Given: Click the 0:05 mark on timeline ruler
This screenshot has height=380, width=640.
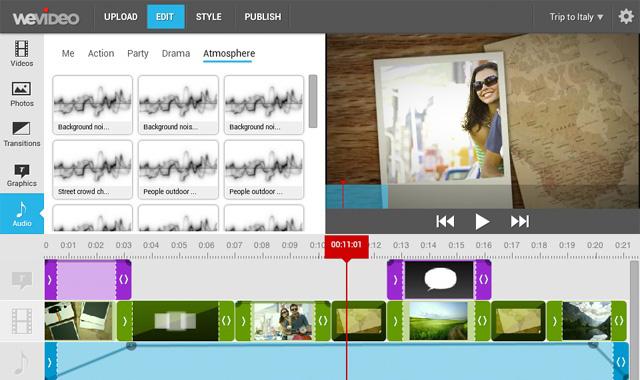Looking at the screenshot, I should coord(179,245).
